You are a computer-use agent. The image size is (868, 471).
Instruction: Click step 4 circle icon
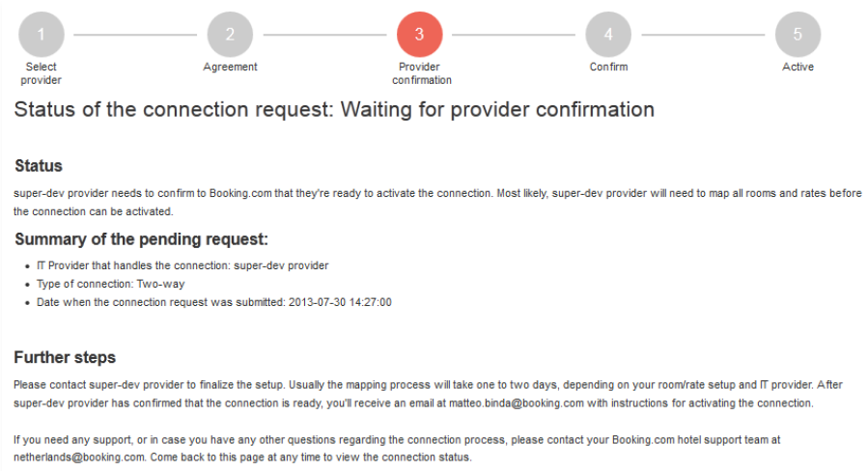pyautogui.click(x=608, y=35)
